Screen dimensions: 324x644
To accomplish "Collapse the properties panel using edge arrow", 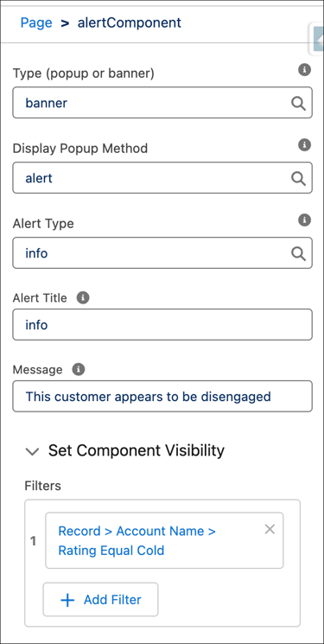I will [318, 40].
